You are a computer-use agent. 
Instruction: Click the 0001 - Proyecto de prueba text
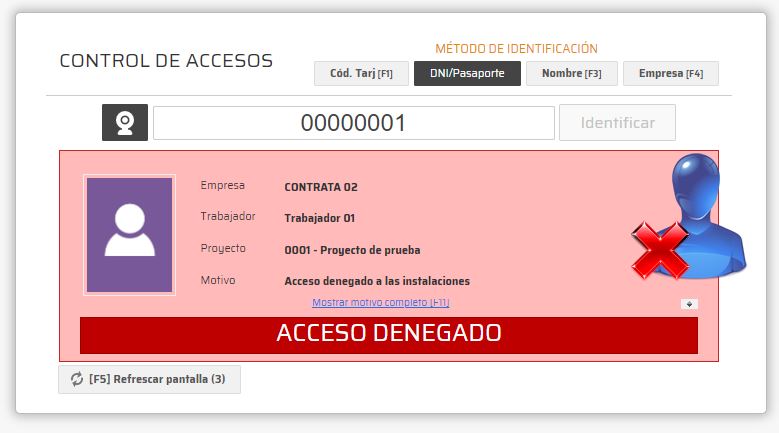coord(352,250)
